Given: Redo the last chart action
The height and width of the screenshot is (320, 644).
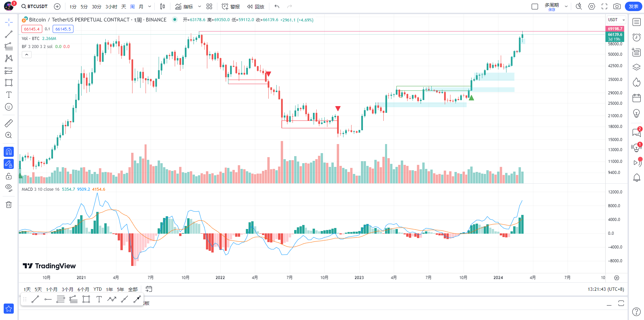Looking at the screenshot, I should 289,6.
